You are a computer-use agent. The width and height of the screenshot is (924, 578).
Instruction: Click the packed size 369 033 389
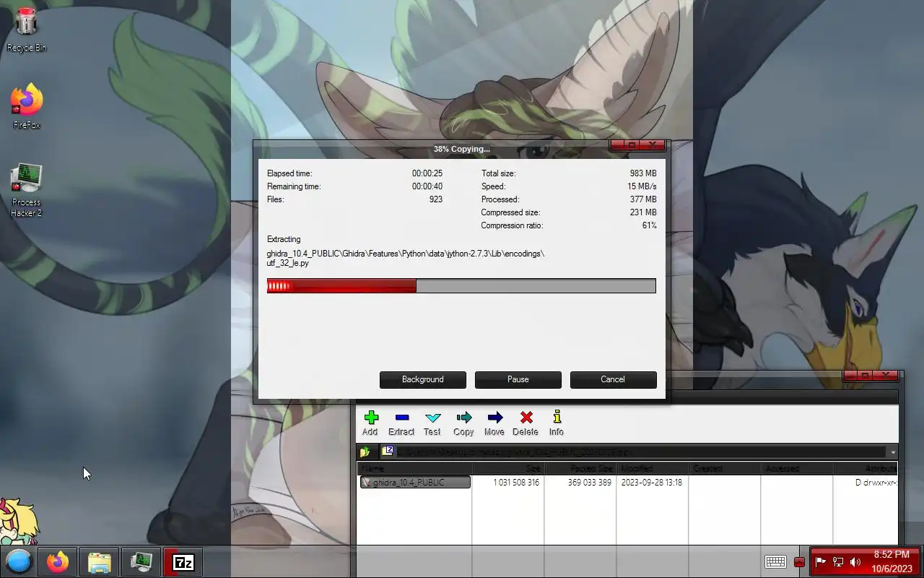(x=589, y=483)
